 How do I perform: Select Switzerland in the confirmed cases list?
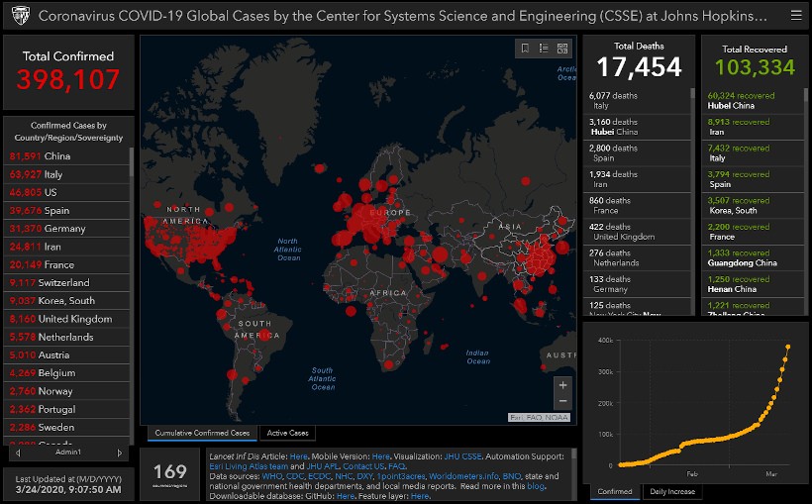pyautogui.click(x=66, y=283)
